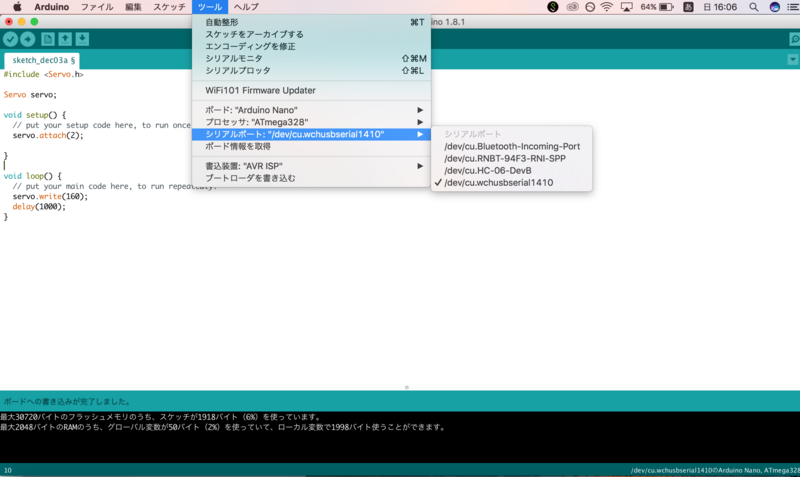Viewport: 800px width, 477px height.
Task: Expand the プロセッサ: "ATmega328" submenu
Action: click(x=311, y=122)
